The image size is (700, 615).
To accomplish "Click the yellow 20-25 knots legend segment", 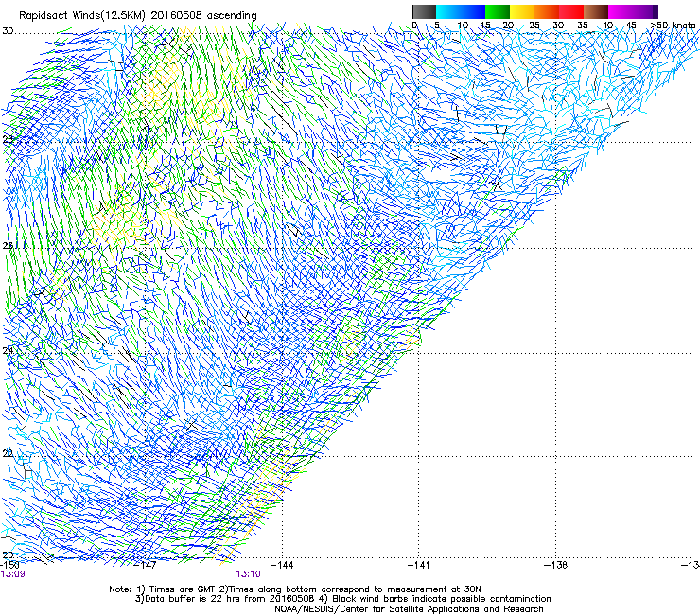I will coord(522,11).
